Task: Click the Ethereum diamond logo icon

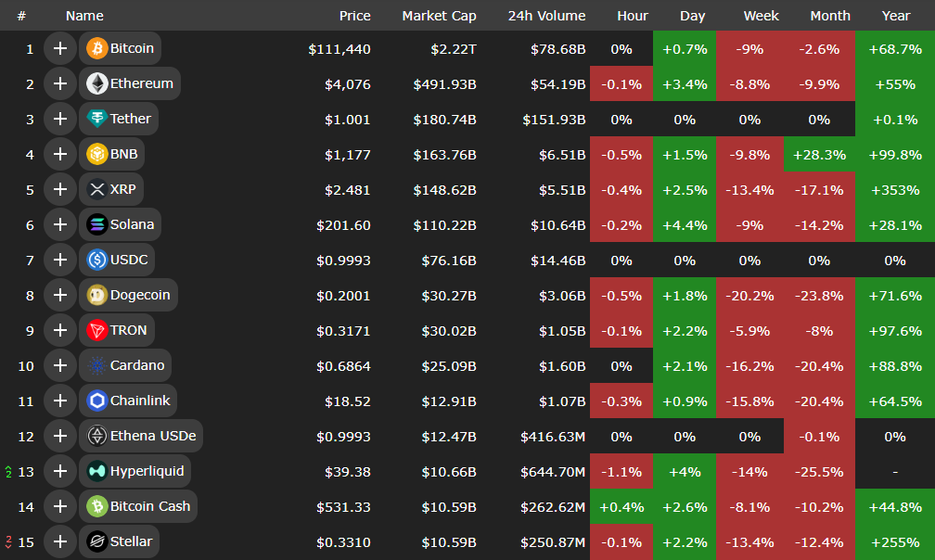Action: (x=96, y=83)
